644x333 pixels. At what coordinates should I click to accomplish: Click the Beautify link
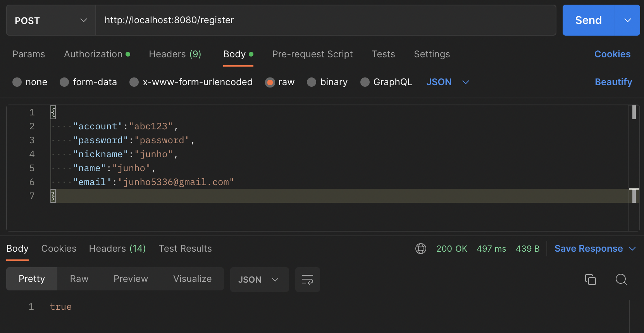tap(613, 82)
